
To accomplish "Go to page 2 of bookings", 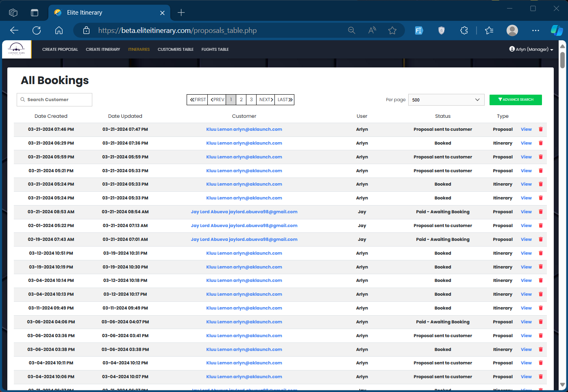I will coord(241,100).
